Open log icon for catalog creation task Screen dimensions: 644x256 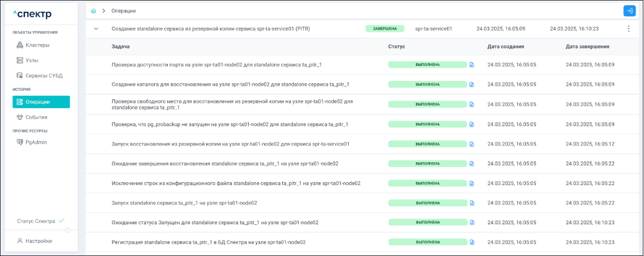point(472,85)
